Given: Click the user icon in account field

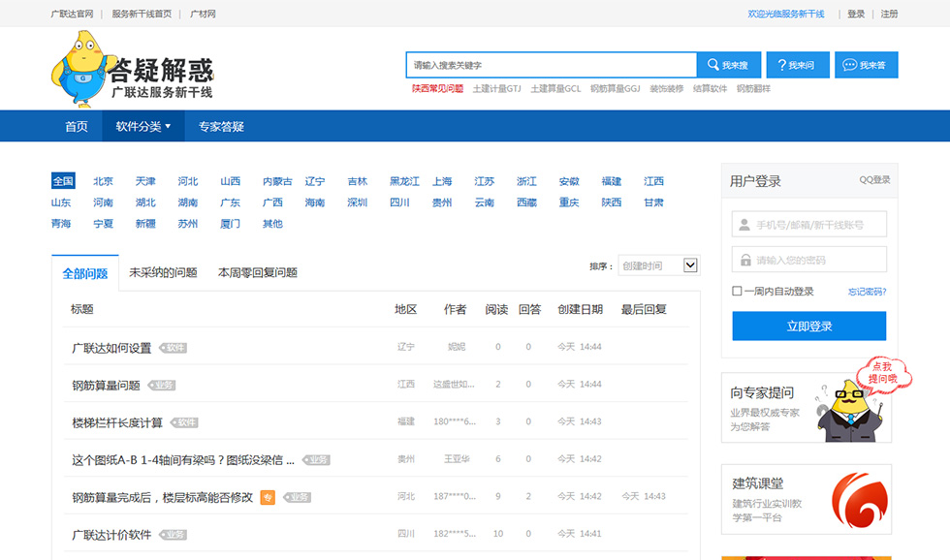Looking at the screenshot, I should (744, 225).
